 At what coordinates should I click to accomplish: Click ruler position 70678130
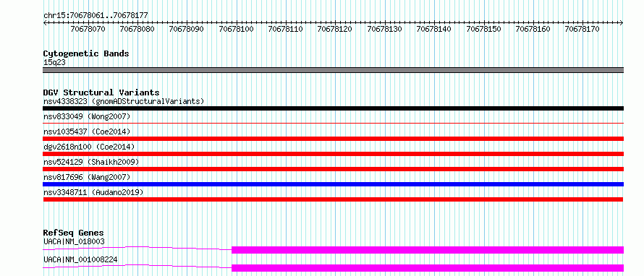point(384,29)
